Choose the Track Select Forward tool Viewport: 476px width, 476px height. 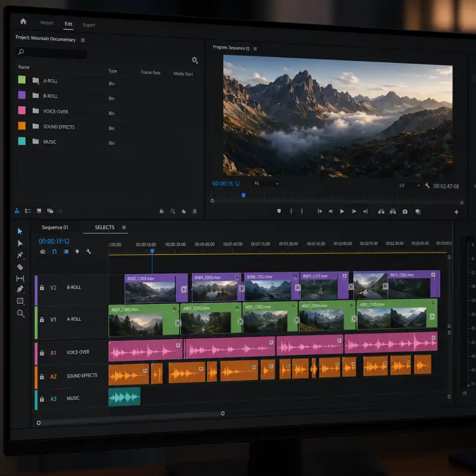coord(20,243)
